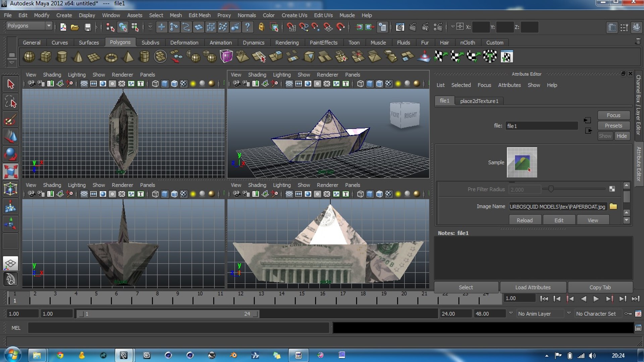This screenshot has width=644, height=362.
Task: Create a polygon torus from the shelf
Action: coord(111,57)
